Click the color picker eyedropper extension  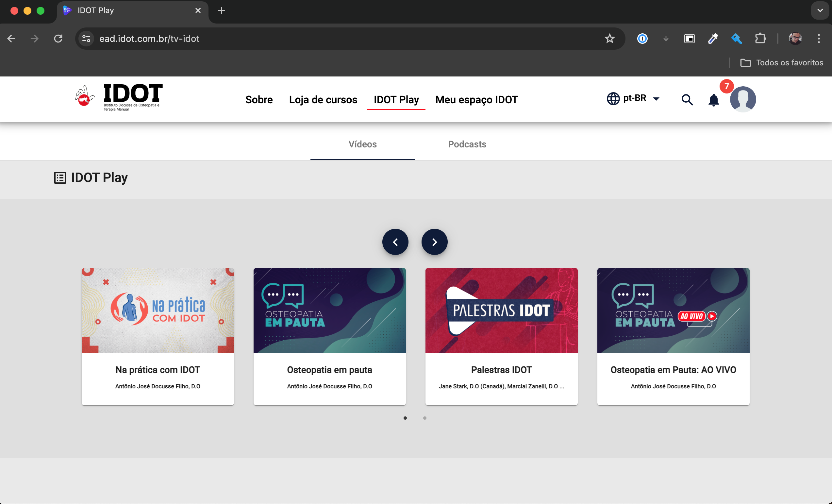pos(713,39)
